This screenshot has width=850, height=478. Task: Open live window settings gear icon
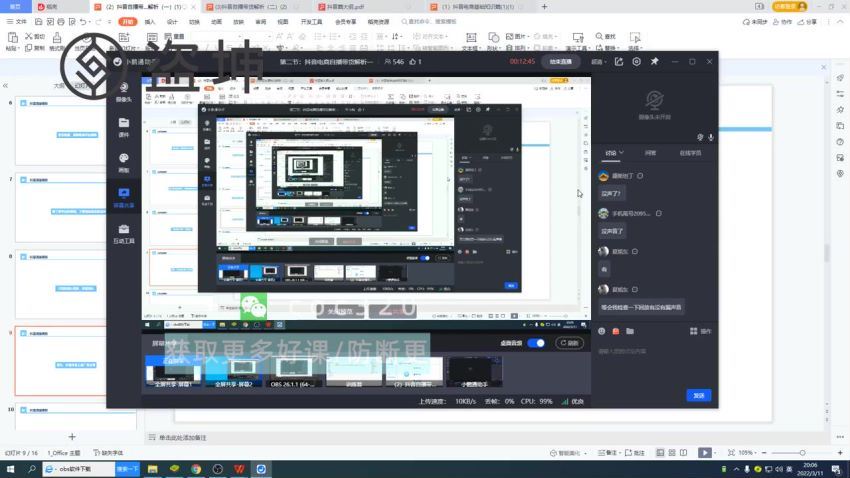[636, 62]
